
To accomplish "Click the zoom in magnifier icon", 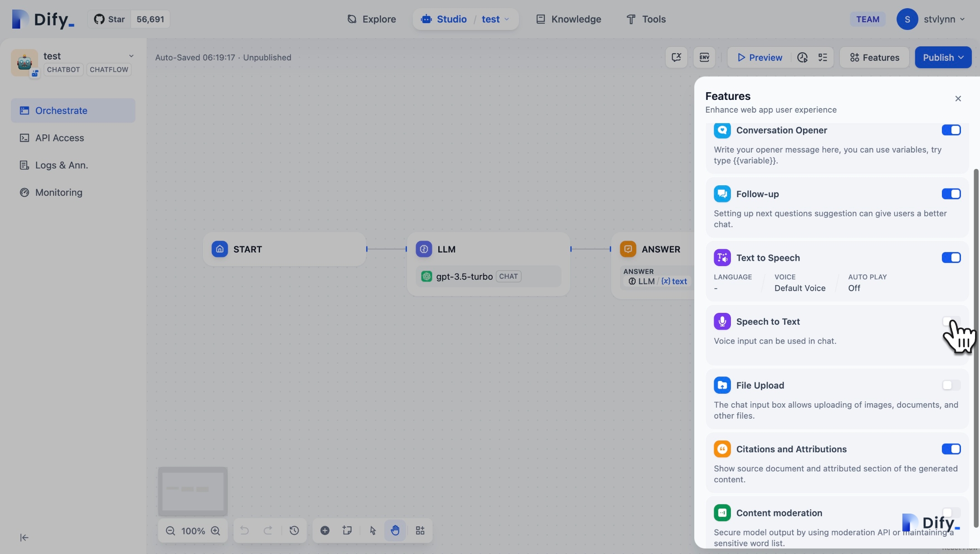I will [216, 530].
